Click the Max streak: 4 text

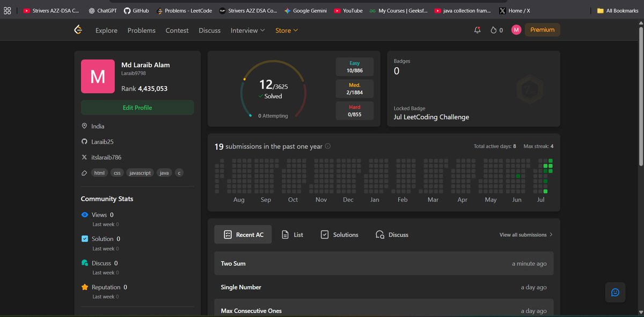point(538,146)
